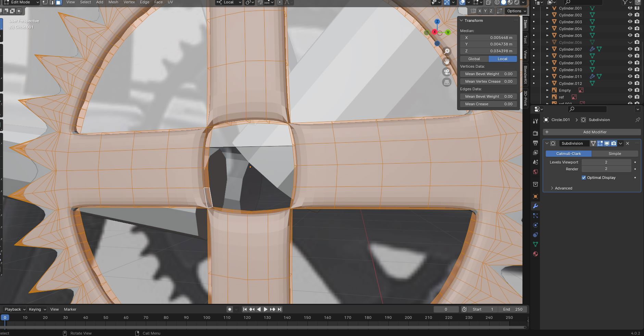Open the World properties tab icon

pyautogui.click(x=535, y=171)
